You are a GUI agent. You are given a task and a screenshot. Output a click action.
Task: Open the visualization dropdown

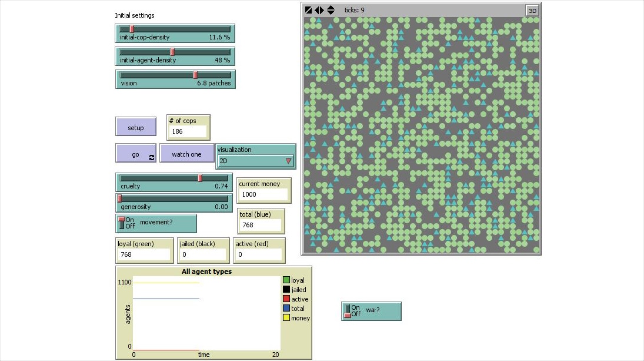click(256, 160)
